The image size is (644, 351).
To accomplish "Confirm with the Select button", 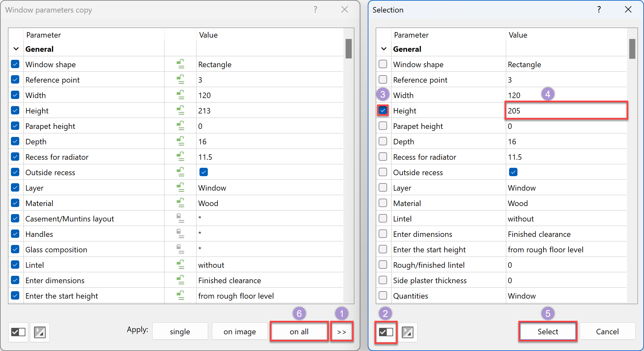I will (548, 331).
